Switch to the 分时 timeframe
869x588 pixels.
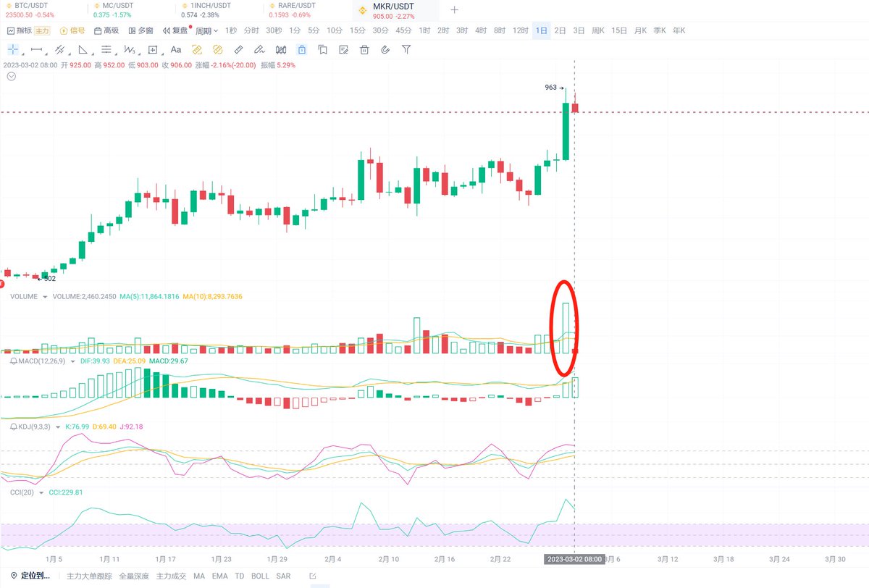(x=251, y=30)
